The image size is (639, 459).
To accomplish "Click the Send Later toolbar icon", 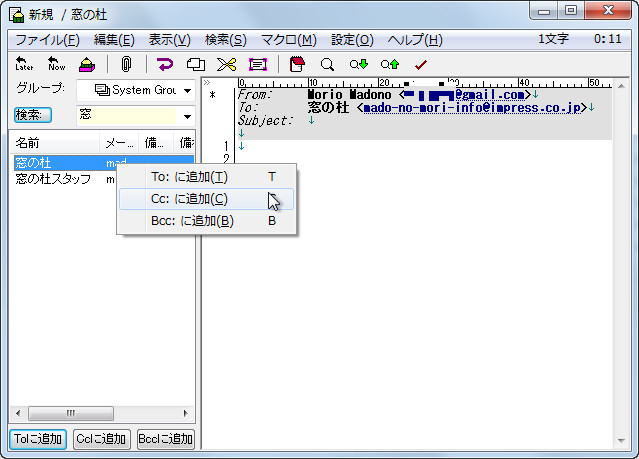I will coord(24,64).
